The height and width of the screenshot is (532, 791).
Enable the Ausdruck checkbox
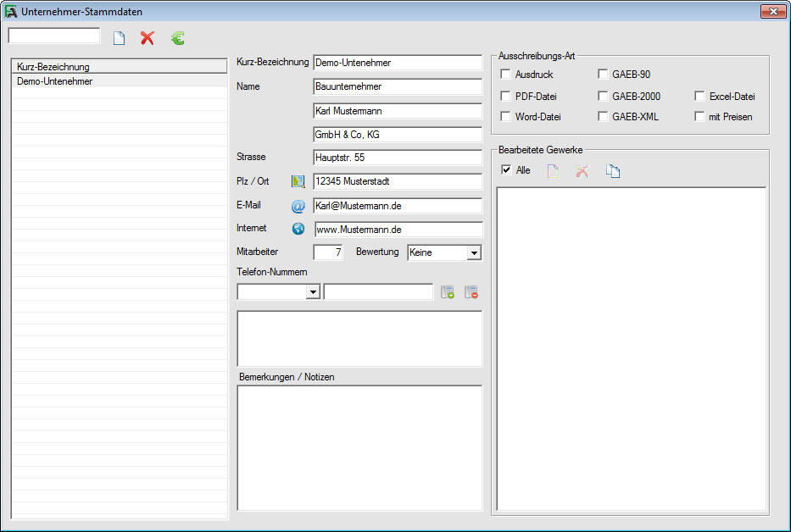pyautogui.click(x=505, y=75)
